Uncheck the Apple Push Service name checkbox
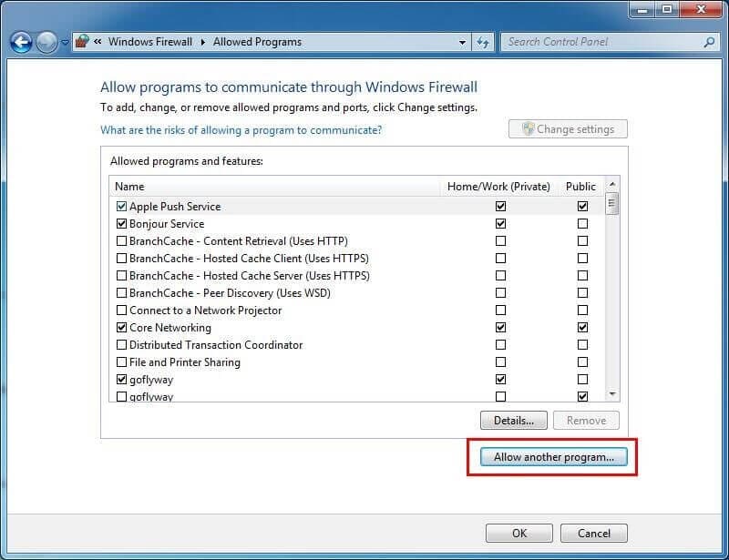This screenshot has height=560, width=729. point(121,206)
